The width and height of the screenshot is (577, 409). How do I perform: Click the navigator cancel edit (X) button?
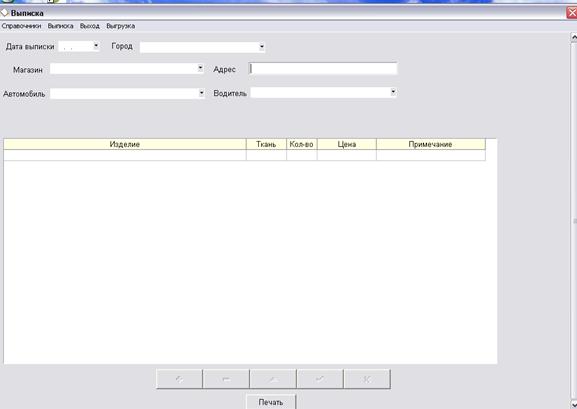click(367, 379)
